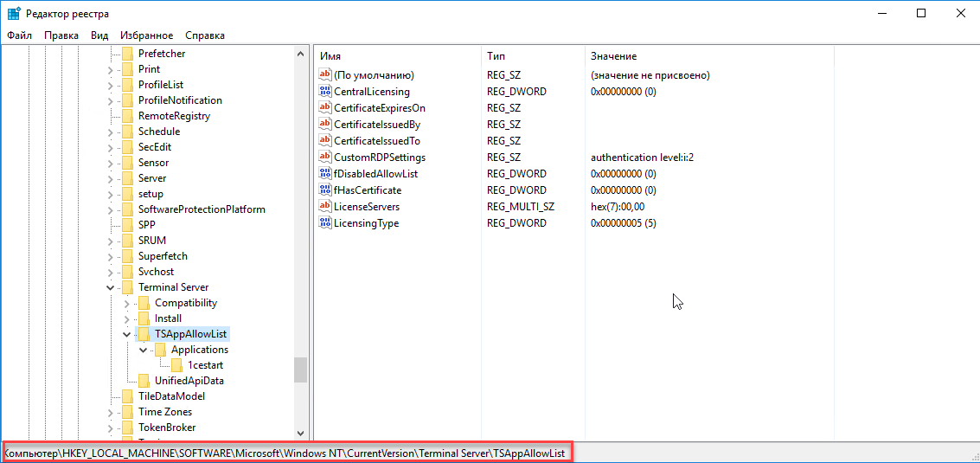Screen dimensions: 980x463
Task: Click the tree scrollbar down arrow
Action: tap(301, 433)
